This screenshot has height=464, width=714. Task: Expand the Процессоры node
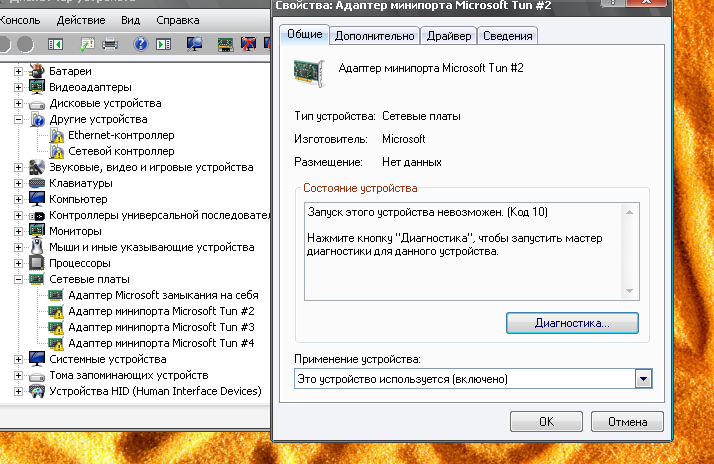click(18, 264)
